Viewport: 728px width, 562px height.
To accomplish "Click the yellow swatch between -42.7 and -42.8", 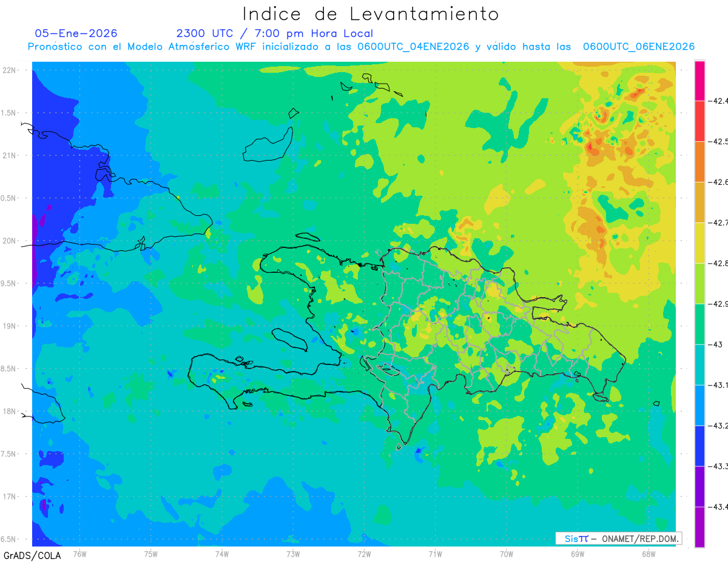I will click(x=699, y=243).
